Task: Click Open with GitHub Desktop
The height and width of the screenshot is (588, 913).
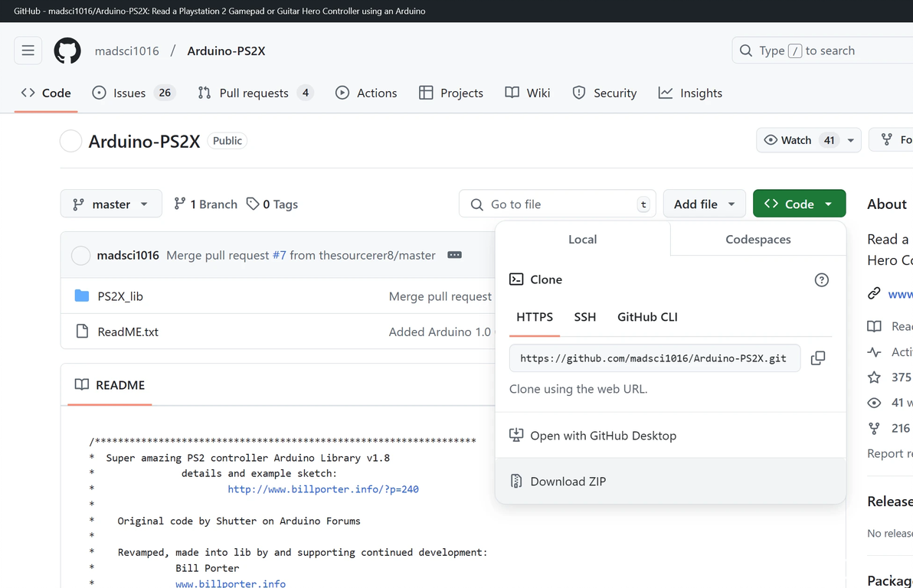Action: point(603,436)
